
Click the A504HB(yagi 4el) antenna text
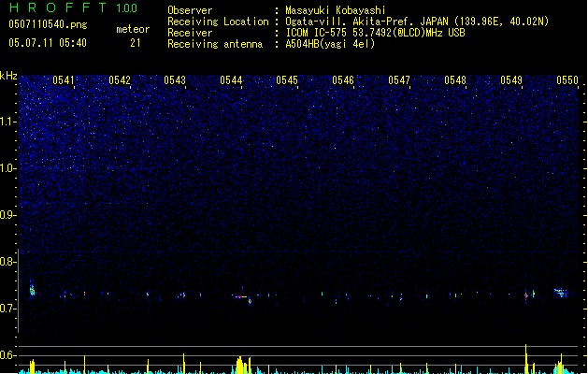[x=330, y=44]
